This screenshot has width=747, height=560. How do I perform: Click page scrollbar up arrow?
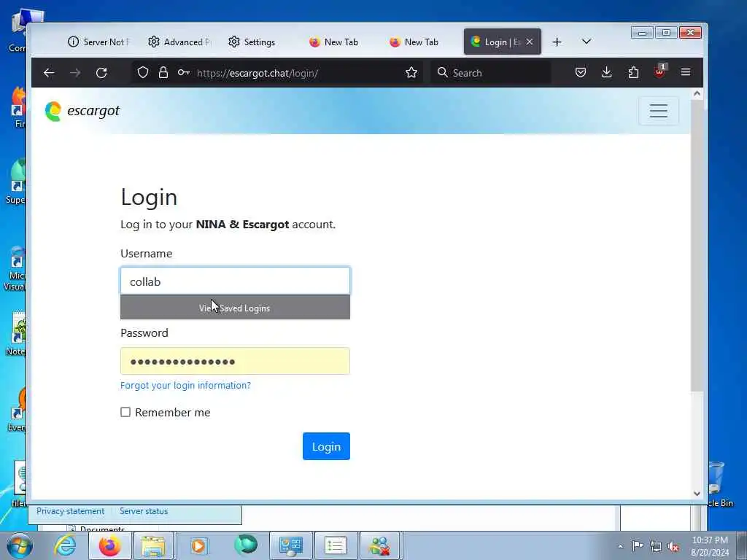[x=697, y=94]
